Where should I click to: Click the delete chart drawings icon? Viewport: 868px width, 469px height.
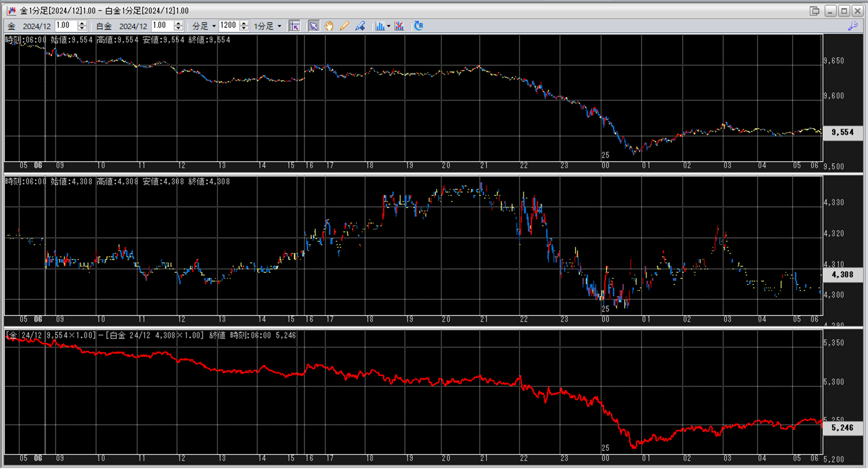(x=399, y=26)
